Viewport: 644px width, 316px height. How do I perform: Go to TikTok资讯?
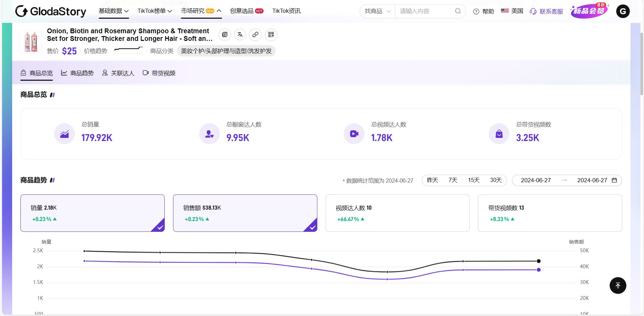286,11
